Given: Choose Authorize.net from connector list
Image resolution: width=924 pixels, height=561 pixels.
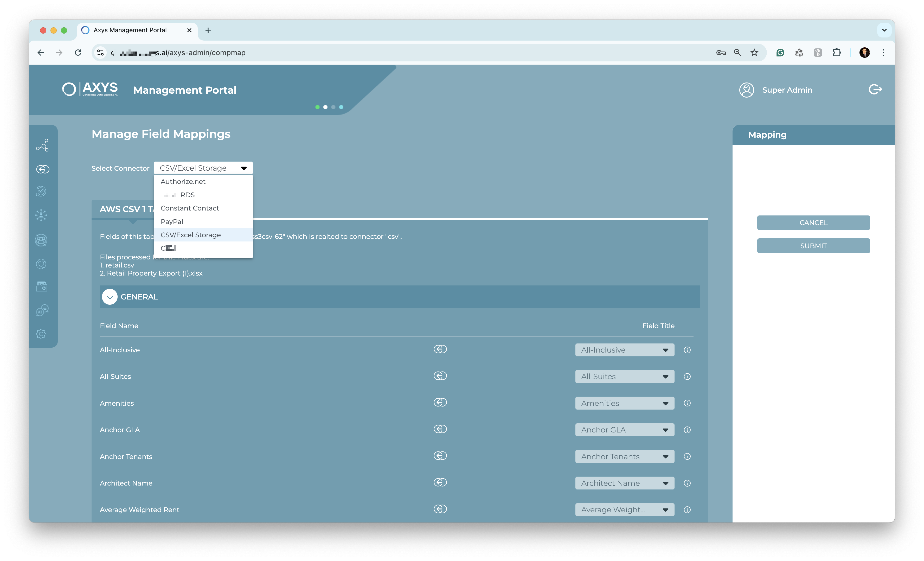Looking at the screenshot, I should [x=183, y=182].
